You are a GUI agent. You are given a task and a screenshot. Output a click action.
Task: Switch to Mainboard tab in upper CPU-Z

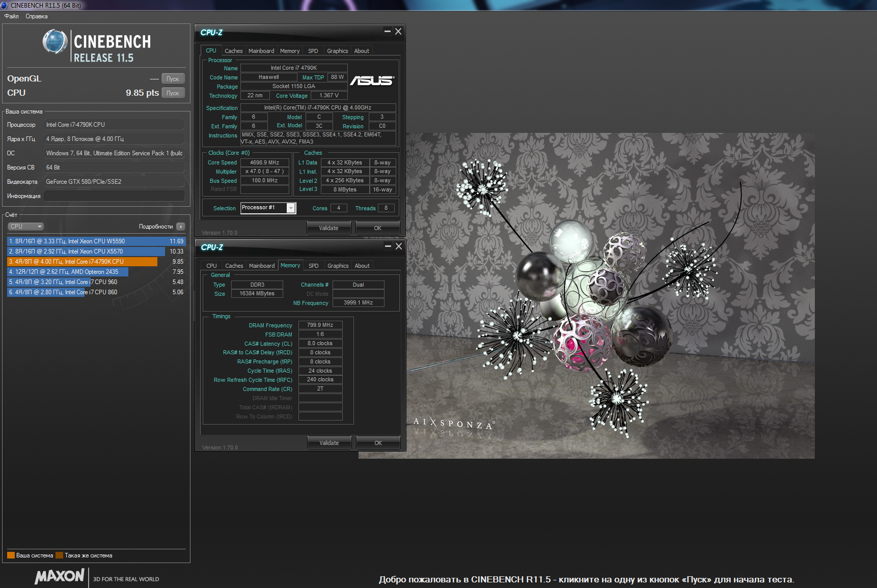pyautogui.click(x=261, y=51)
